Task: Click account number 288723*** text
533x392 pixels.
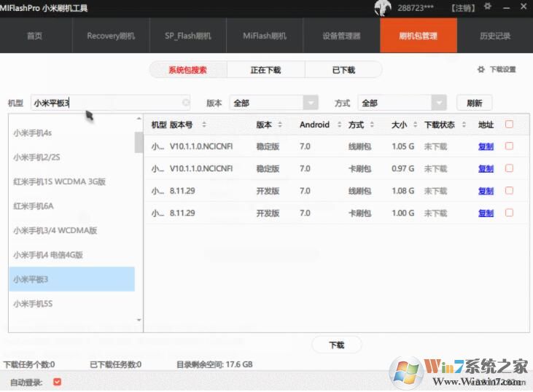Action: [x=416, y=8]
